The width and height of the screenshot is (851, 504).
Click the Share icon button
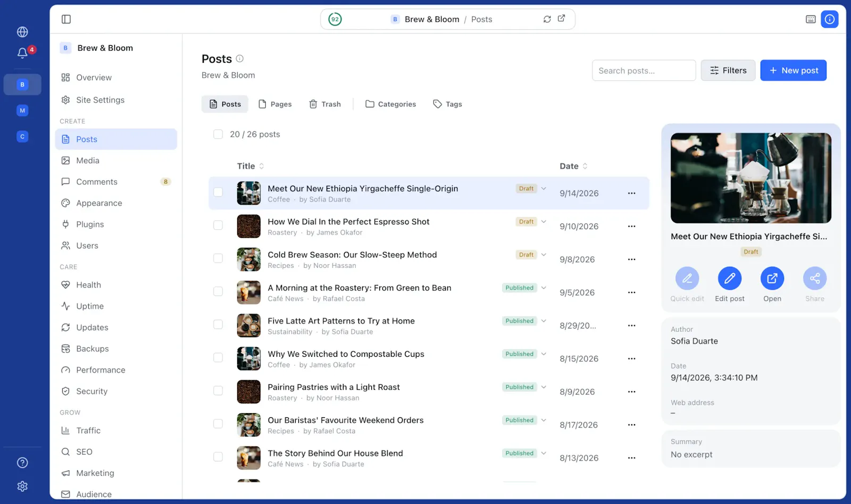[815, 278]
